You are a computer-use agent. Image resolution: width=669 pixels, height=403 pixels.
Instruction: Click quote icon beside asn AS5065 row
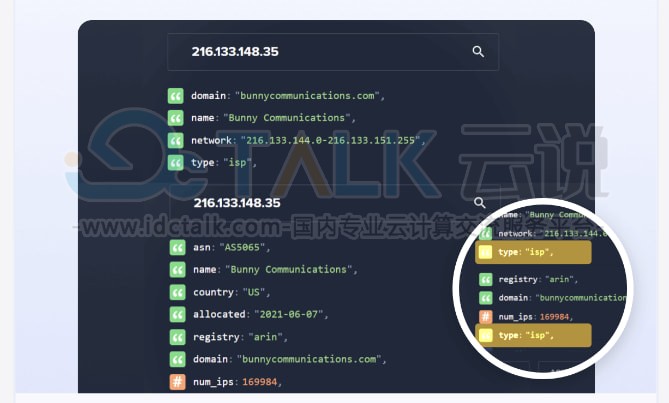177,247
